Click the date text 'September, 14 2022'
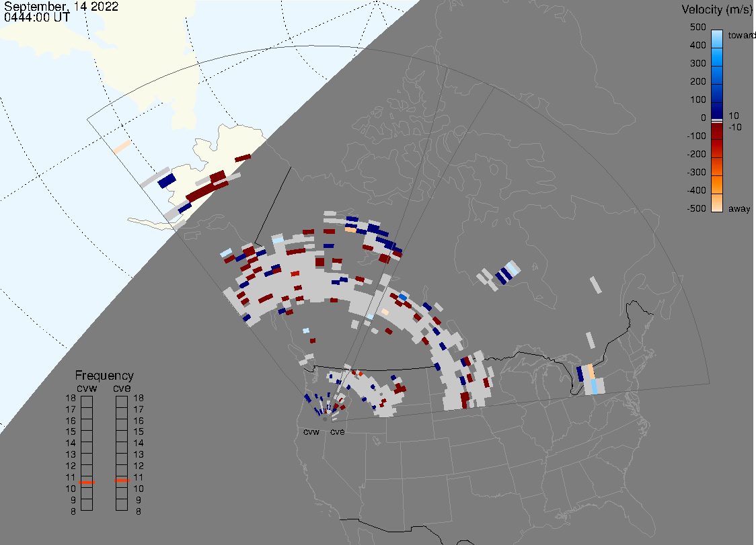Viewport: 756px width, 545px height. (61, 6)
